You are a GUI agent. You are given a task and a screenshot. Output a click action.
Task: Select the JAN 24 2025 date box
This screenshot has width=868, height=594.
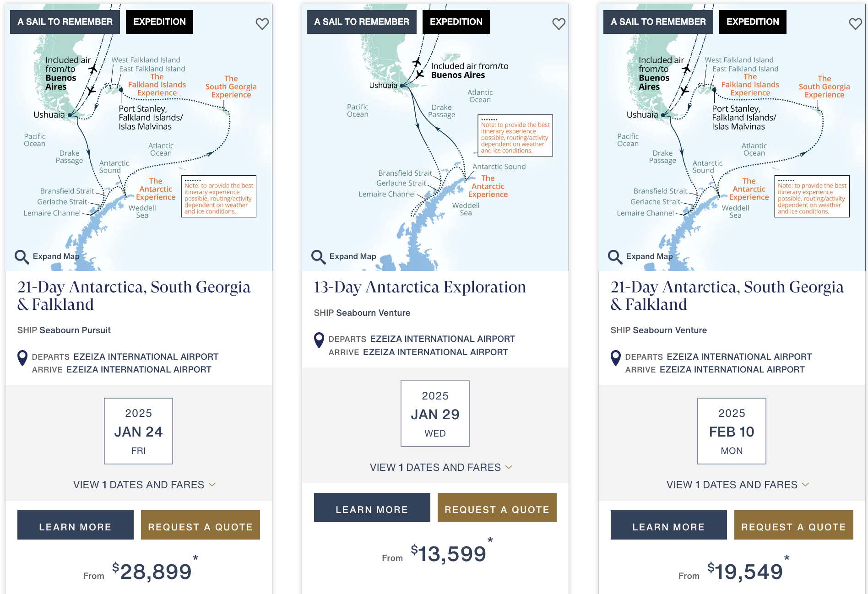139,431
